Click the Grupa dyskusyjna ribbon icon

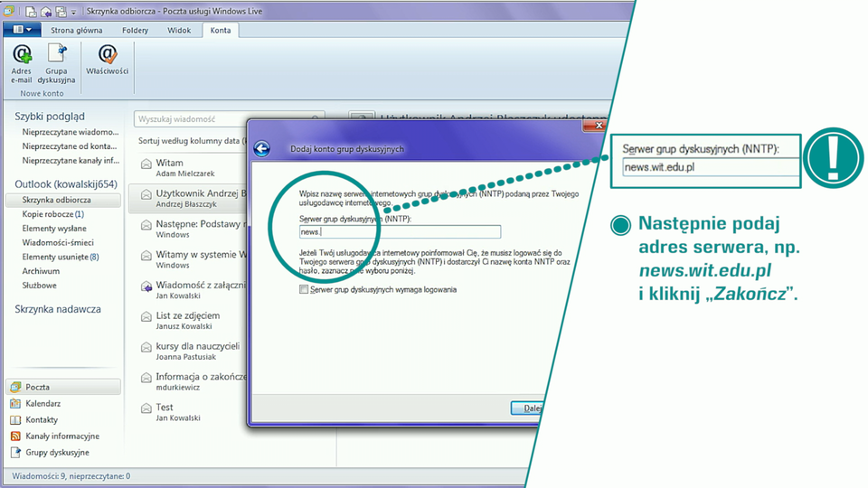click(x=56, y=64)
